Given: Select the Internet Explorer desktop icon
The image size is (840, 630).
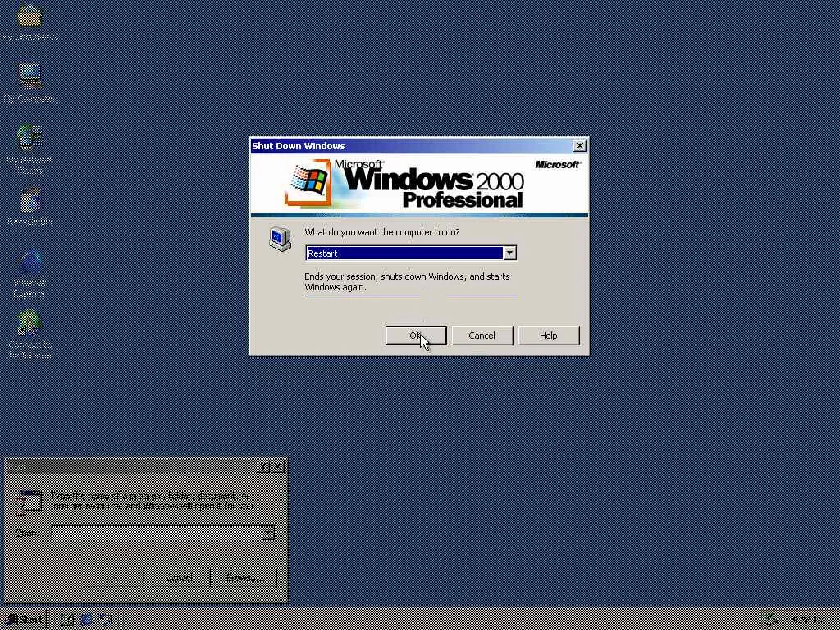Looking at the screenshot, I should point(30,273).
